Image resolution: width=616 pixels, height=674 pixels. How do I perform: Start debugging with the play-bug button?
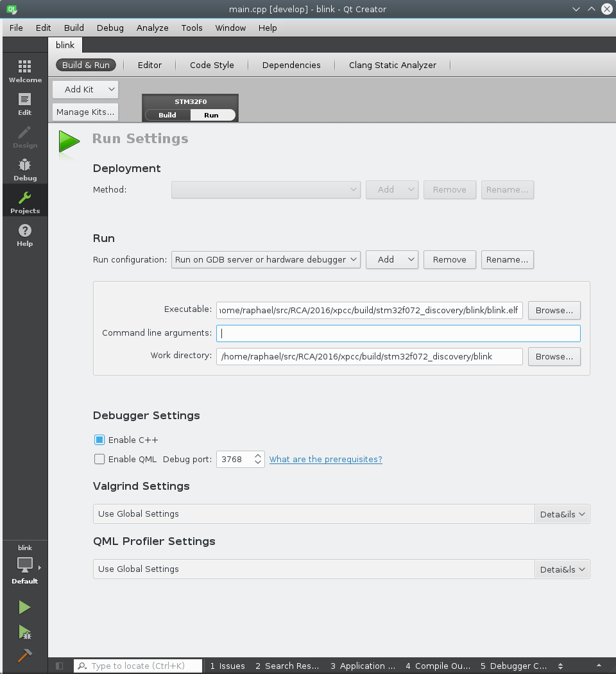coord(24,632)
